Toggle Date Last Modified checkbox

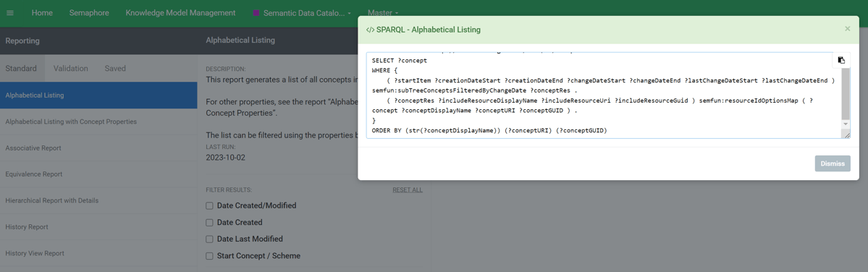pyautogui.click(x=209, y=239)
